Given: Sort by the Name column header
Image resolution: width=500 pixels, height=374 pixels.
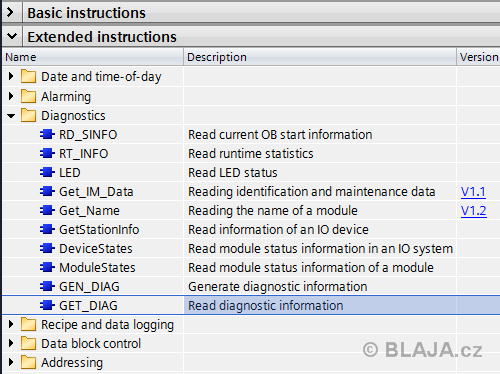Looking at the screenshot, I should click(x=93, y=57).
